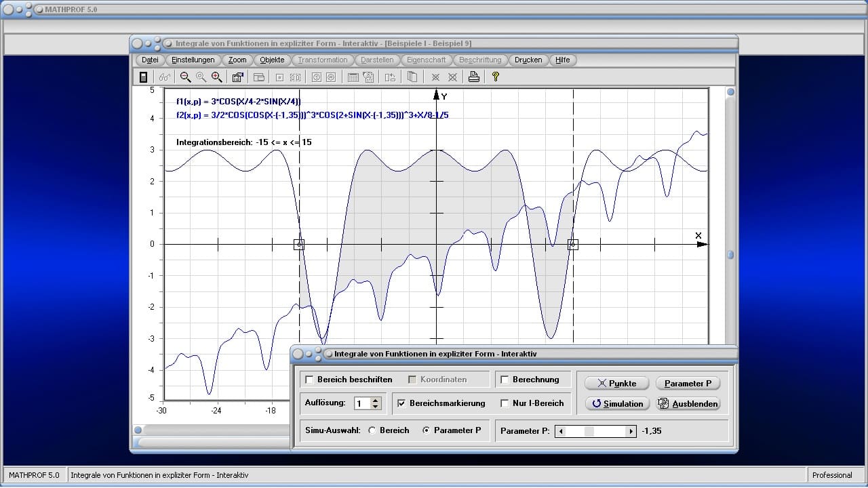Click the left integration boundary marker square
This screenshot has height=488, width=868.
coord(299,244)
